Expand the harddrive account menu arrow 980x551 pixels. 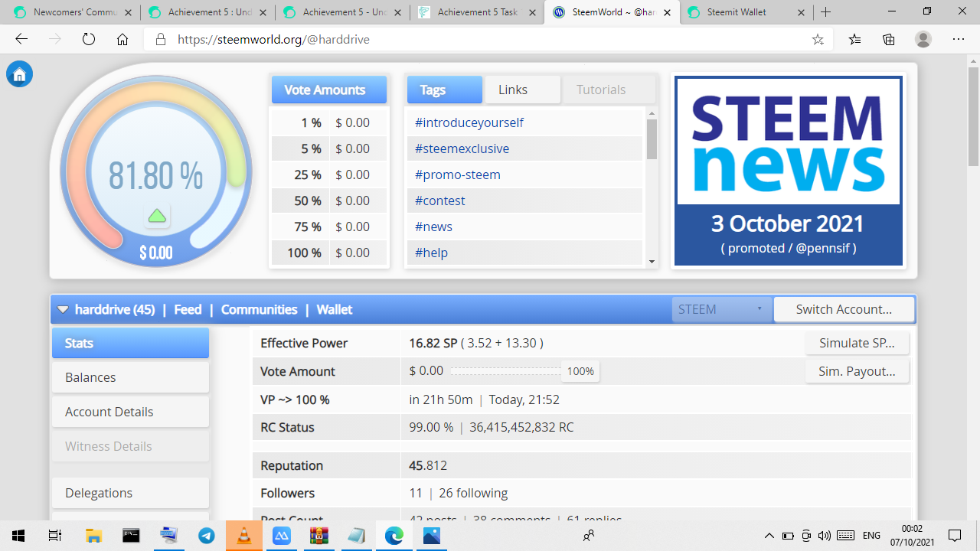click(x=63, y=309)
